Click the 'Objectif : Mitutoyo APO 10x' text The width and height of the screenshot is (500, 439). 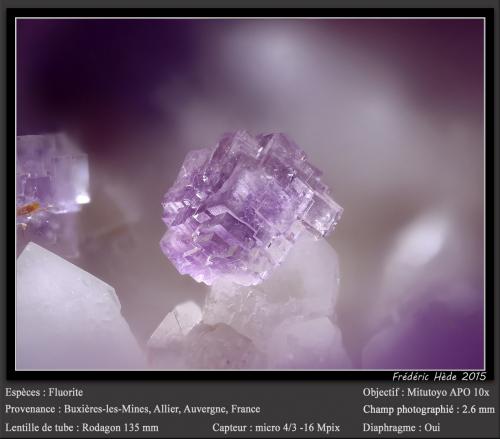(x=426, y=392)
